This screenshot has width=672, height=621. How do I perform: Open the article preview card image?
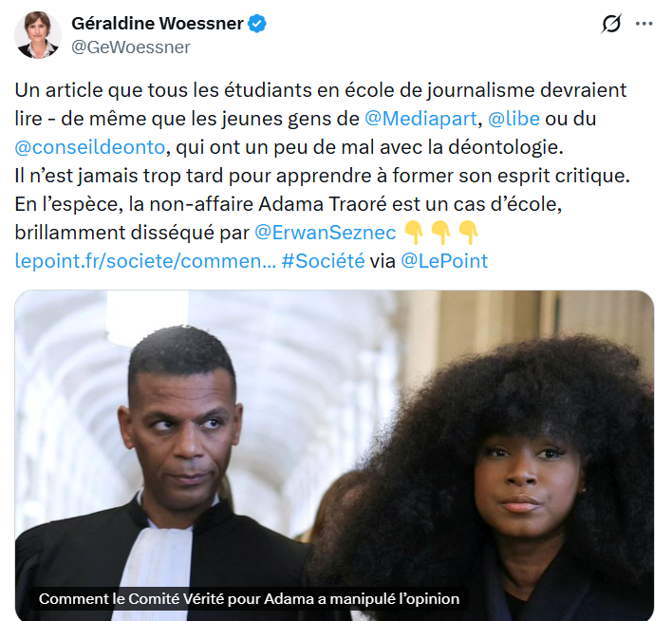334,456
